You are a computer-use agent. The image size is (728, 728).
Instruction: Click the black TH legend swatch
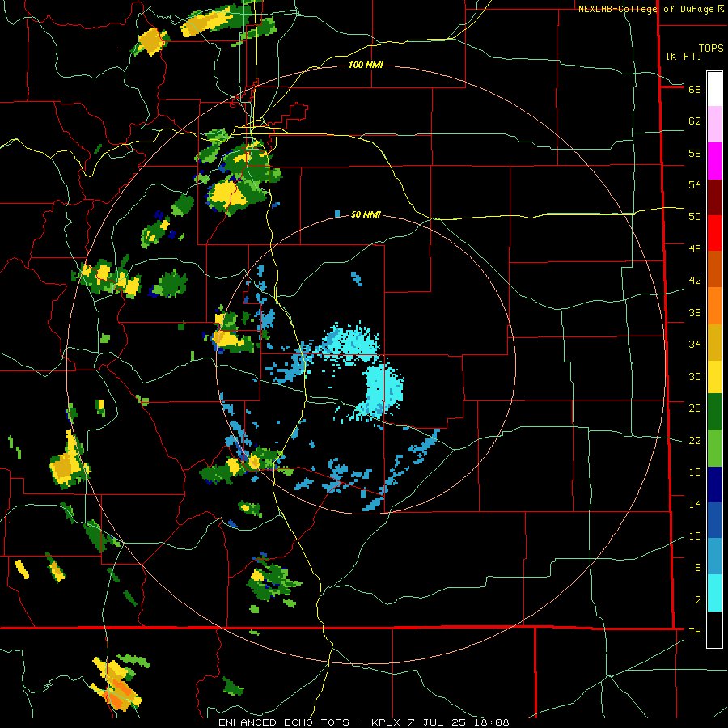click(714, 629)
